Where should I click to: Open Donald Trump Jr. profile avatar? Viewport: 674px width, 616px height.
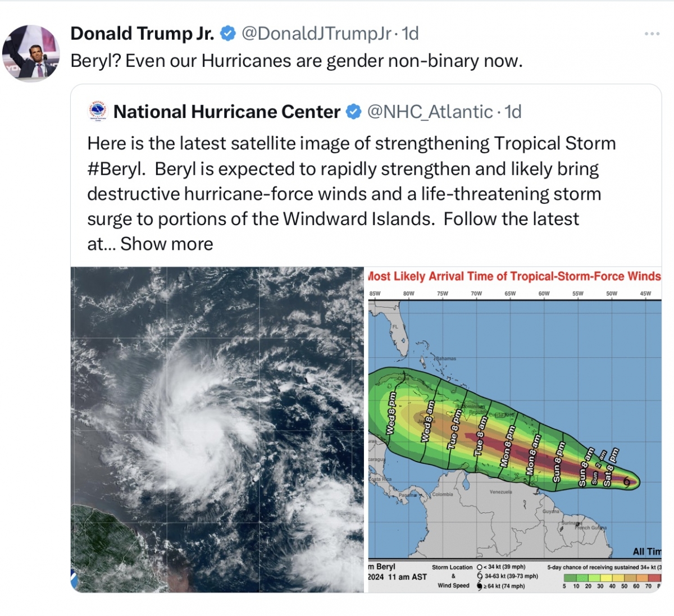point(31,53)
